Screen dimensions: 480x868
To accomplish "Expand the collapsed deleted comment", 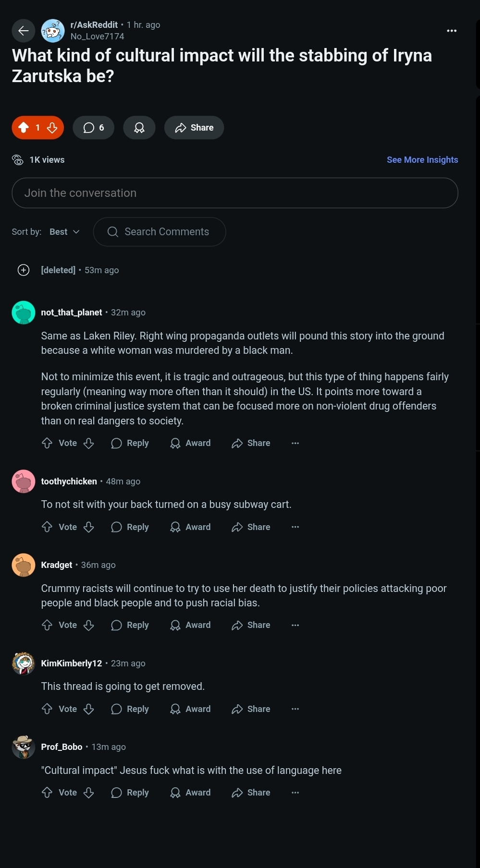I will coord(24,270).
